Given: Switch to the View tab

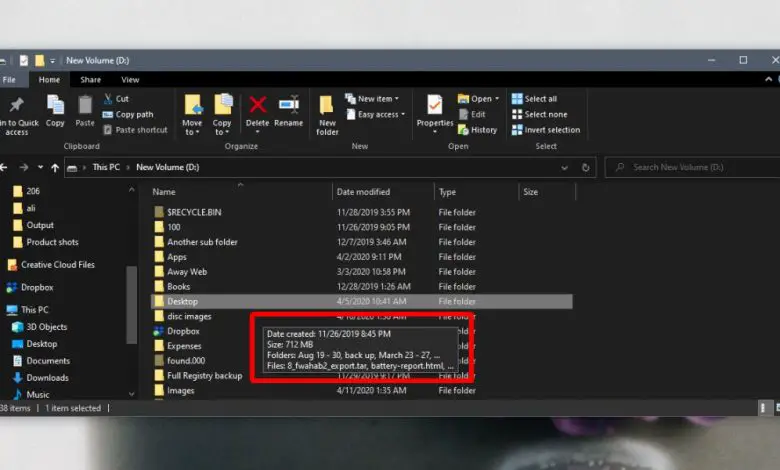Looking at the screenshot, I should tap(130, 80).
